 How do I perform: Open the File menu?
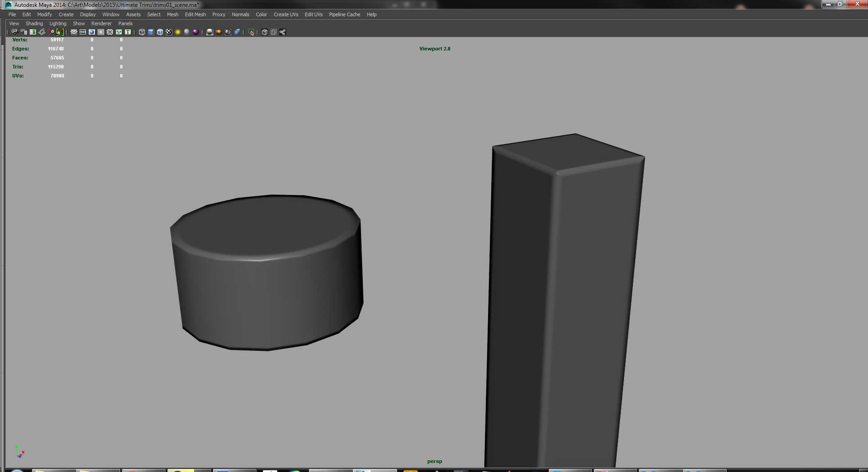tap(12, 14)
